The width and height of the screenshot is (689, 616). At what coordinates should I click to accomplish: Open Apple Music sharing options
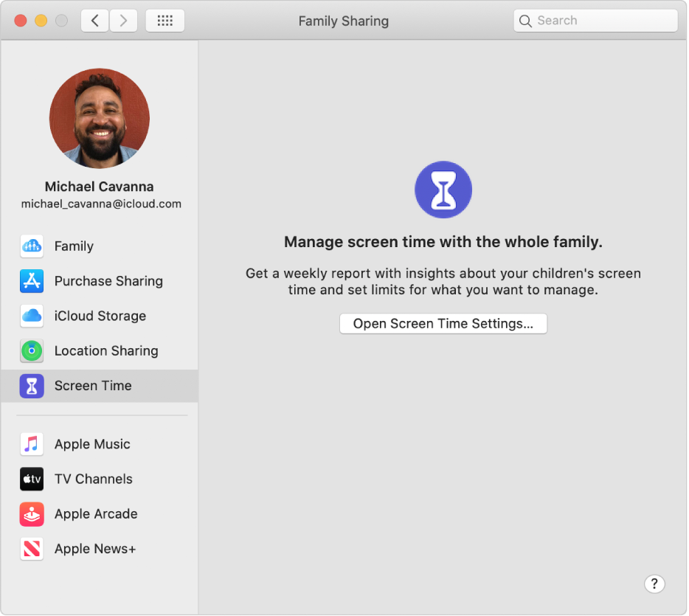[100, 444]
